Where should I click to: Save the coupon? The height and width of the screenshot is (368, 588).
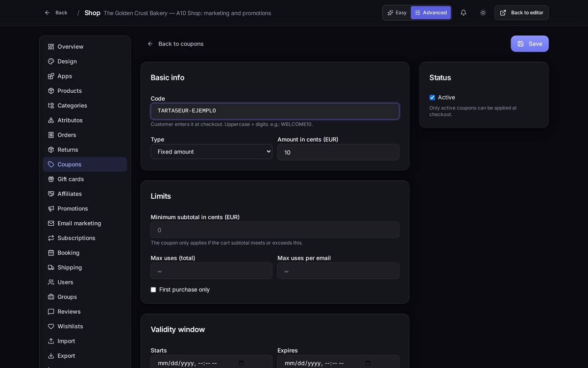click(530, 44)
